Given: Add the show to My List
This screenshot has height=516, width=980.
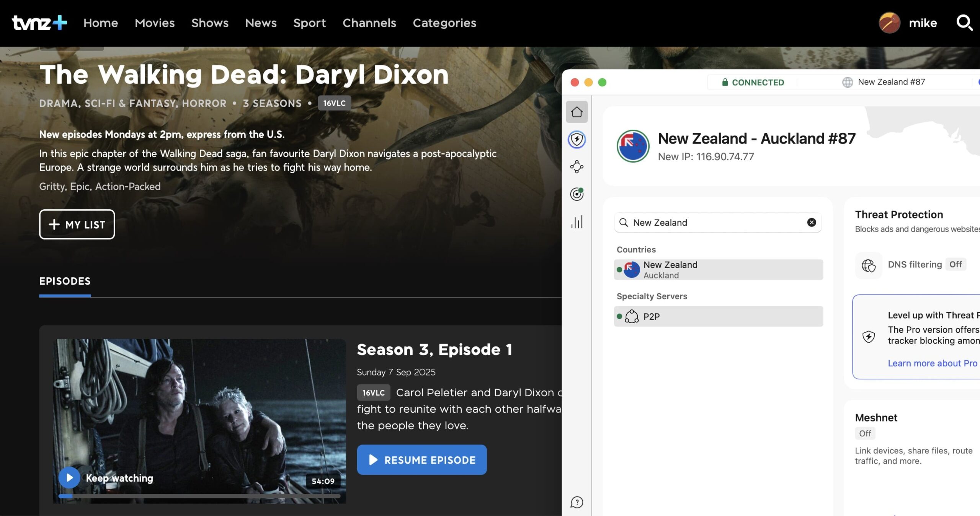Looking at the screenshot, I should (x=77, y=225).
